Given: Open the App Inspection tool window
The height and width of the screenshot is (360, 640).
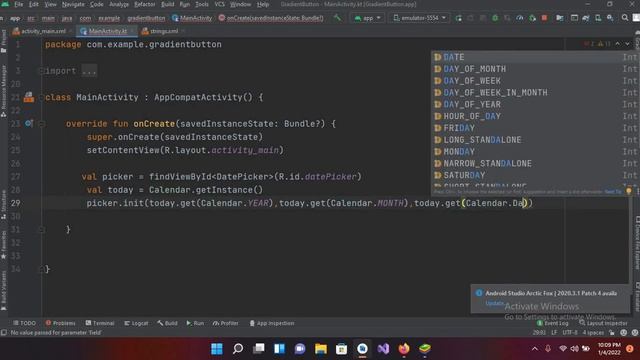Looking at the screenshot, I should tap(272, 323).
